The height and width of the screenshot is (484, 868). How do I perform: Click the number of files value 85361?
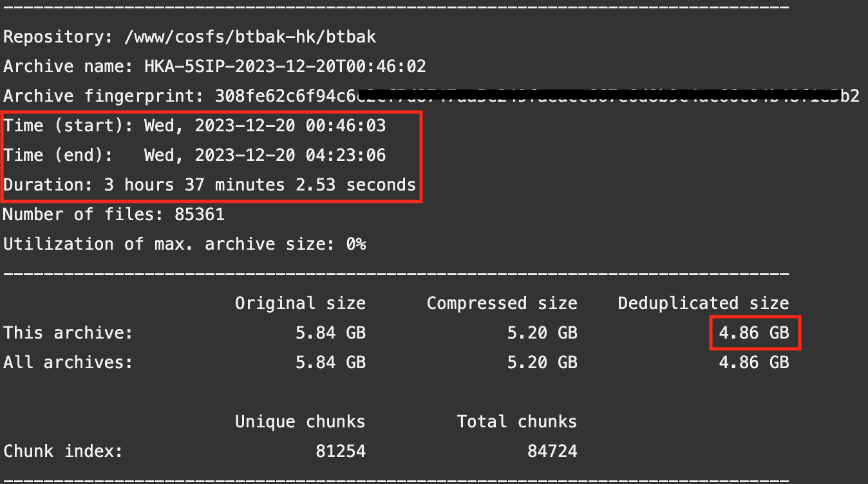(x=199, y=214)
